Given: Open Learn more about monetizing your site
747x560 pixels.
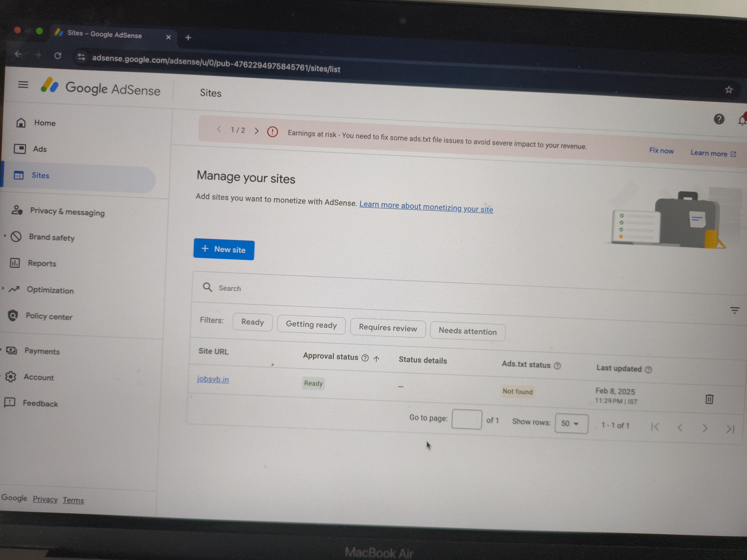Looking at the screenshot, I should coord(426,206).
